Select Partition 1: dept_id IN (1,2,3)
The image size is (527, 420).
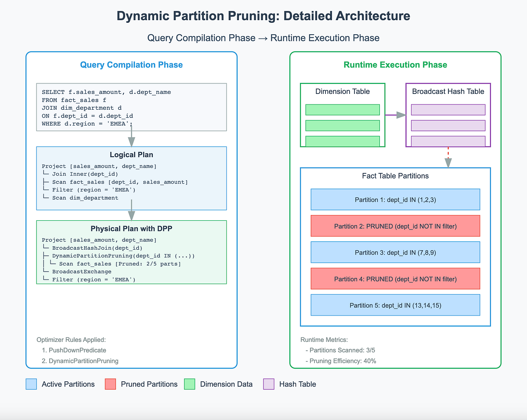[x=395, y=199]
